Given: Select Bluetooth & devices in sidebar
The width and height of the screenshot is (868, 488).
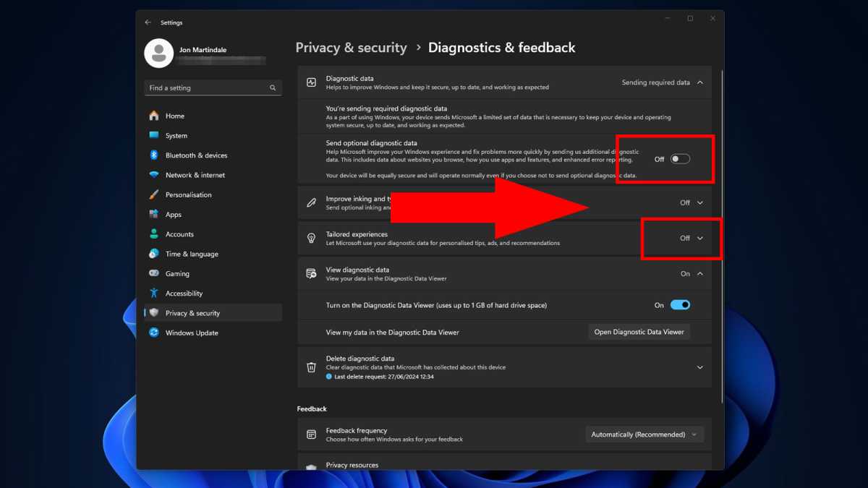Looking at the screenshot, I should tap(213, 155).
